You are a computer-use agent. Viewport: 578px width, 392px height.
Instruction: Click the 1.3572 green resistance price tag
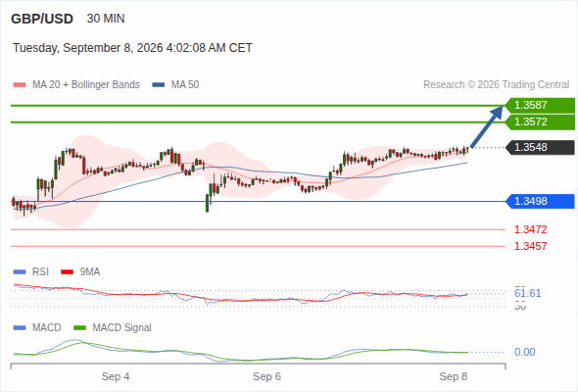[540, 122]
